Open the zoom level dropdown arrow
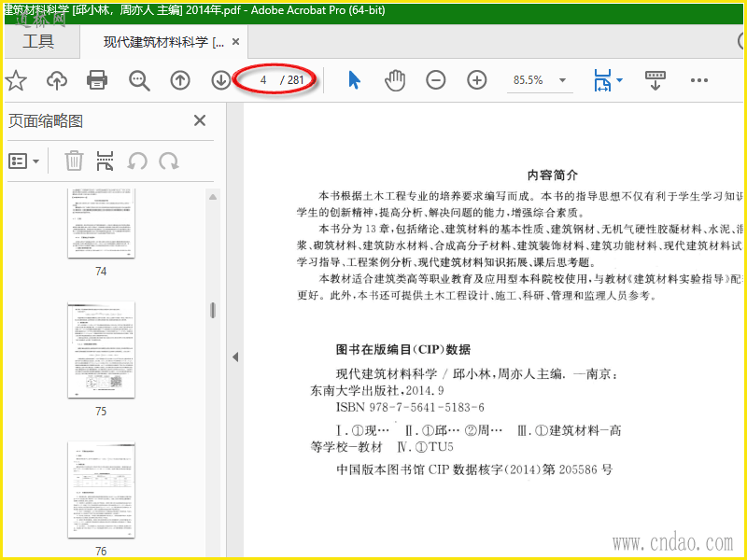The width and height of the screenshot is (747, 560). click(x=562, y=80)
